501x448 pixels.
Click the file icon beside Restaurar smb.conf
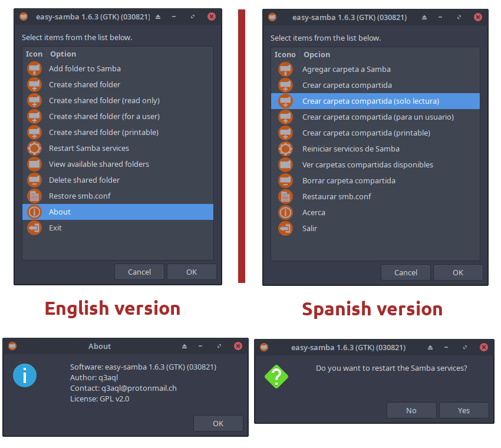click(x=285, y=197)
